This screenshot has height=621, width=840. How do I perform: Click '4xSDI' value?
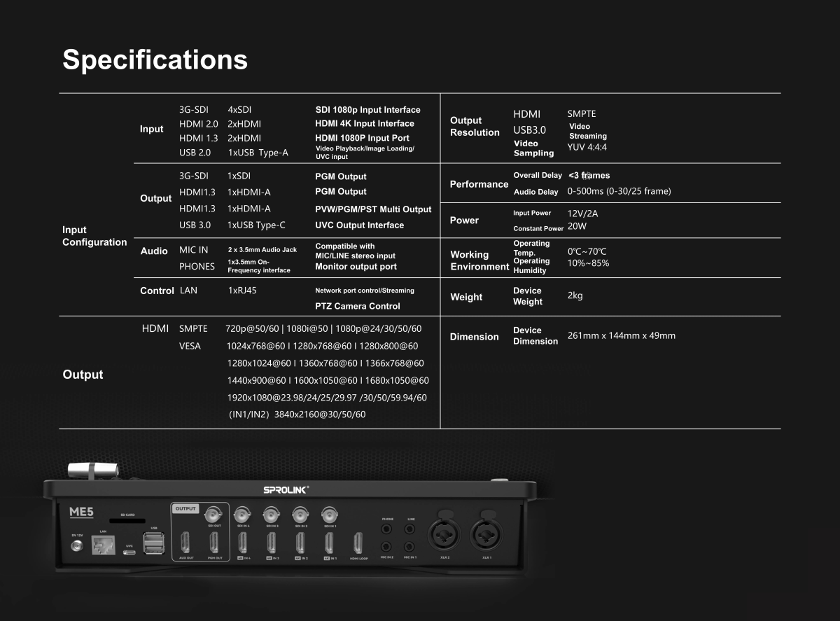click(x=239, y=110)
